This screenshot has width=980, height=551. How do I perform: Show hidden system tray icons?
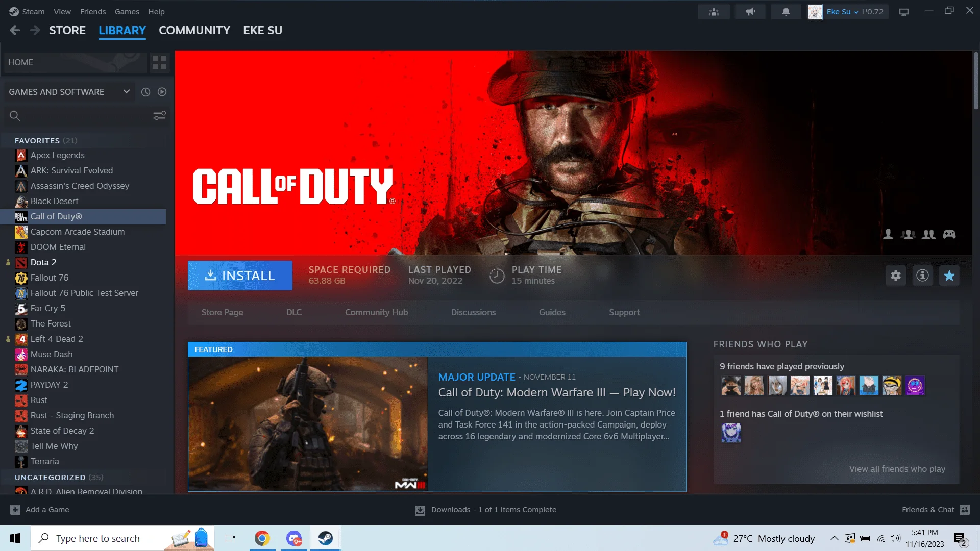834,538
